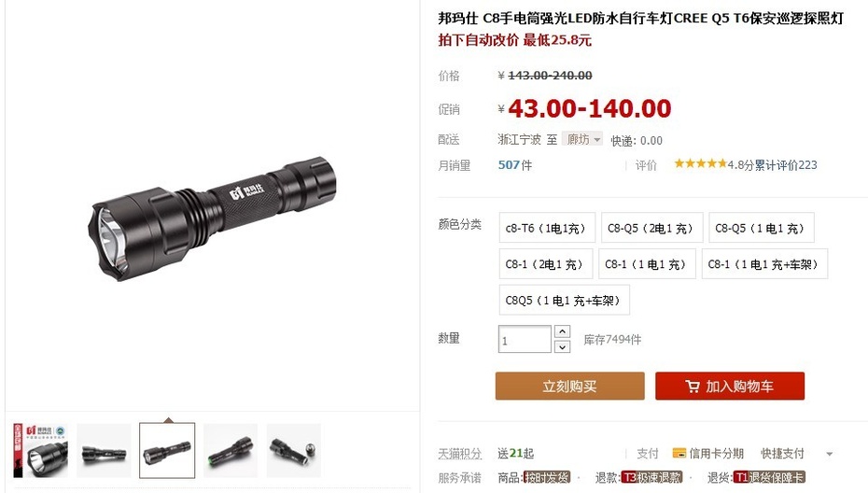868x493 pixels.
Task: Decrease quantity with the down arrow
Action: (x=562, y=346)
